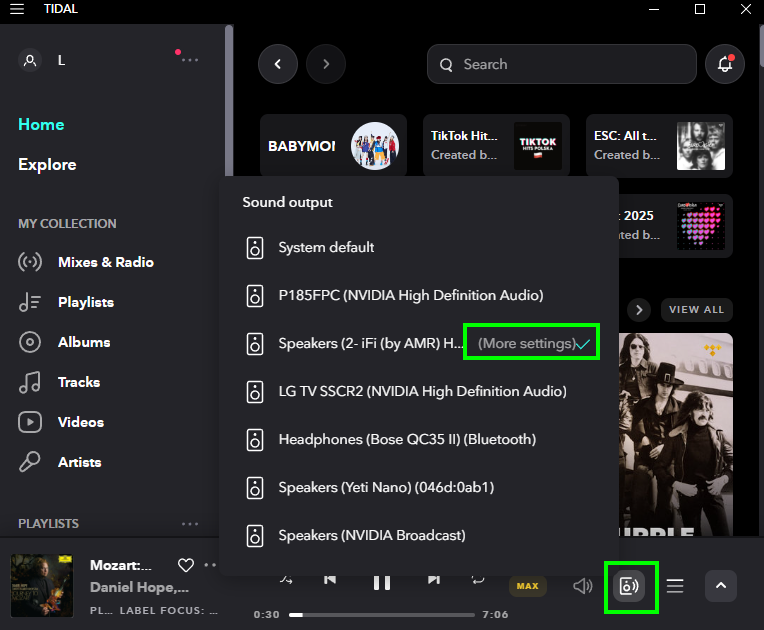This screenshot has width=764, height=630.
Task: Open the user profile avatar icon
Action: click(30, 60)
